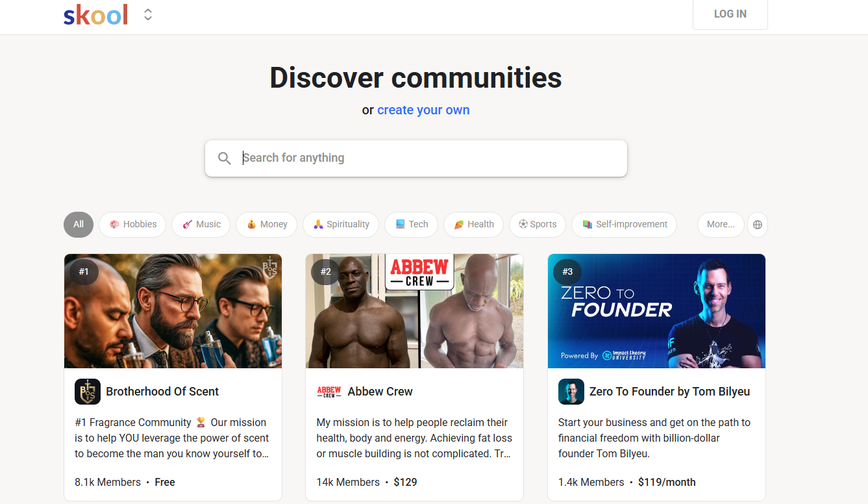Image resolution: width=868 pixels, height=504 pixels.
Task: Choose the Spirituality category chip
Action: (341, 224)
